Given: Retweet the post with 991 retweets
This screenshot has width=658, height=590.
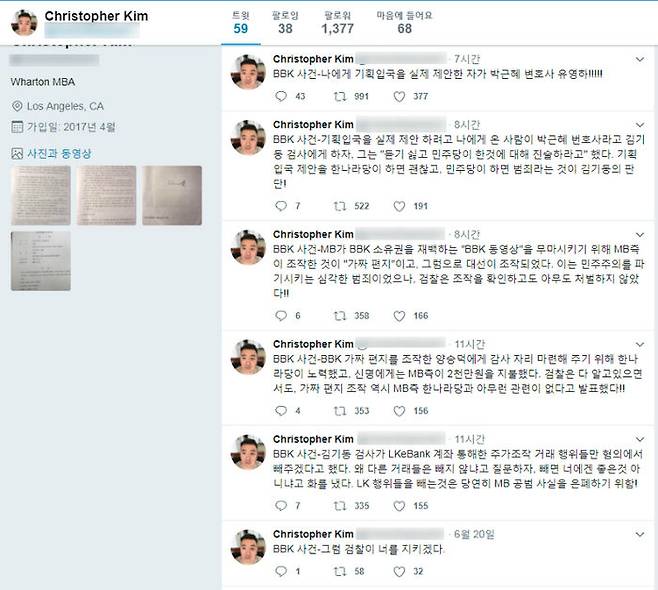Looking at the screenshot, I should coord(340,97).
